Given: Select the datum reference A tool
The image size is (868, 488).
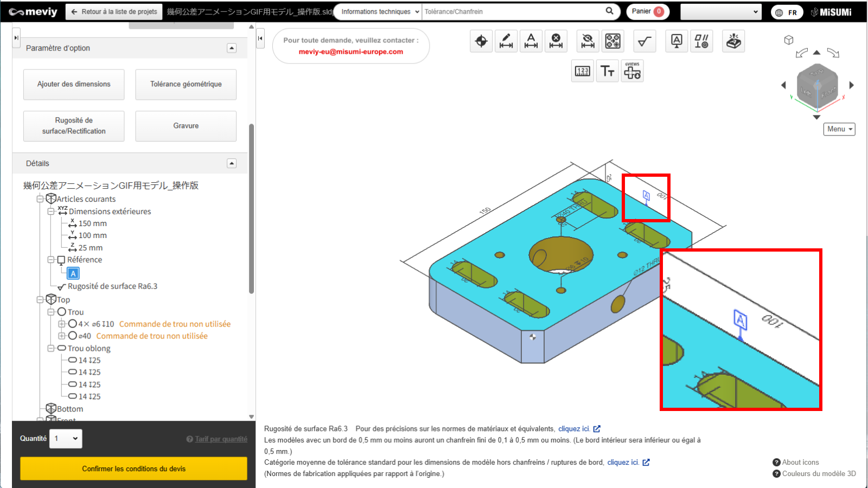Looking at the screenshot, I should click(676, 41).
